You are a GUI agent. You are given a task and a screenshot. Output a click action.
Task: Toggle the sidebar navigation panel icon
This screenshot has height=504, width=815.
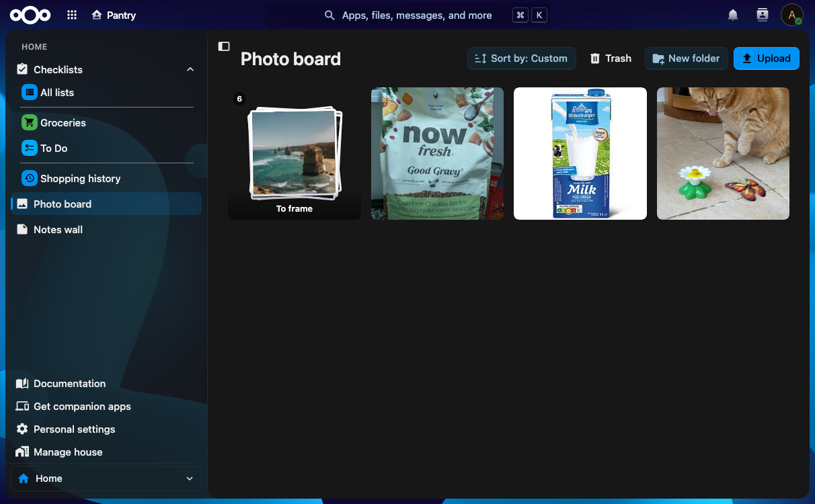(x=224, y=46)
